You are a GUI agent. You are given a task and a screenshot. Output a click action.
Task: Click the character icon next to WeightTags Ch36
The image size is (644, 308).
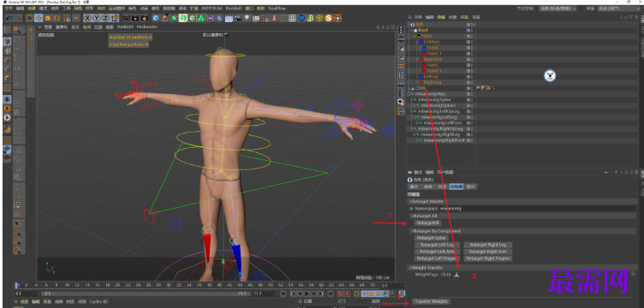pos(456,275)
